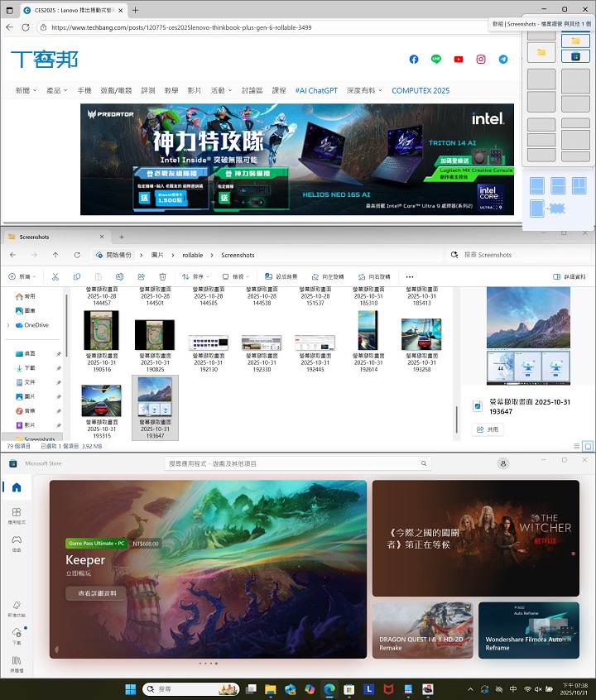596x700 pixels.
Task: Choose Microsoft Store zone in snap layout popup
Action: pyautogui.click(x=575, y=57)
